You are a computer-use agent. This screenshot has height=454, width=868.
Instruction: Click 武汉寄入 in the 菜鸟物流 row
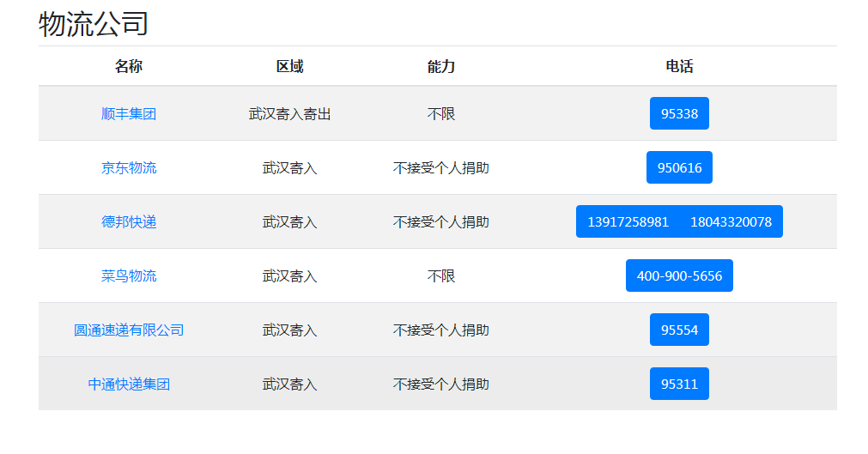tap(289, 275)
